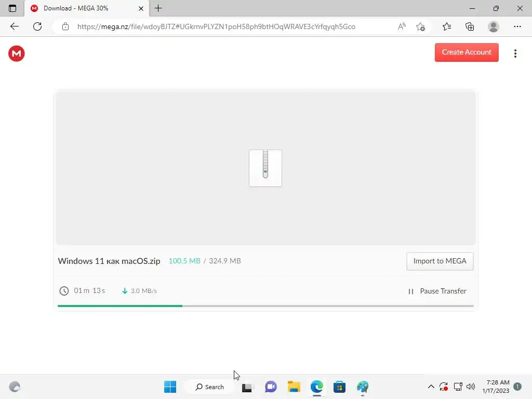The width and height of the screenshot is (532, 399).
Task: Add this page to favorites
Action: (x=420, y=26)
